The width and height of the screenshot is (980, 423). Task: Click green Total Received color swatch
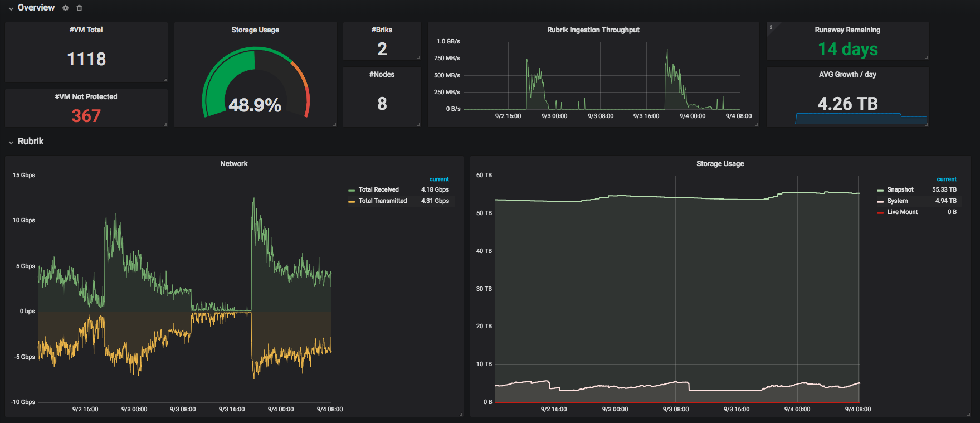(x=352, y=190)
